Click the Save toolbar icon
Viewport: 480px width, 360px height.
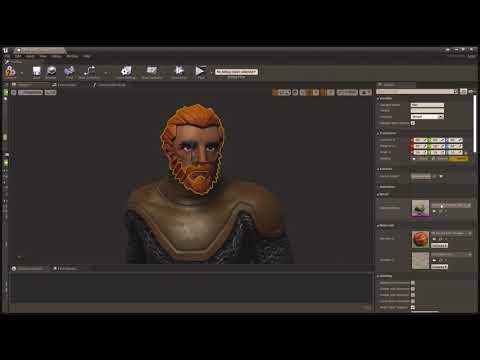[x=36, y=71]
